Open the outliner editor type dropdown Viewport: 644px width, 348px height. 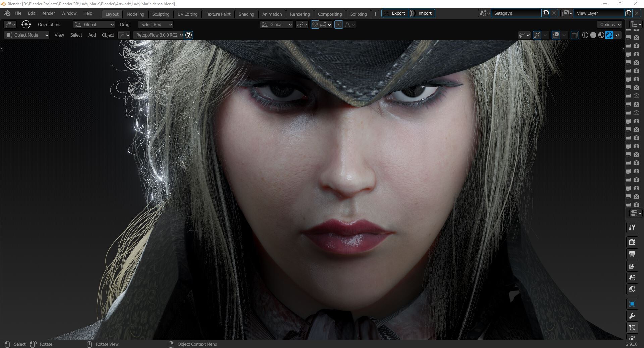pyautogui.click(x=636, y=25)
